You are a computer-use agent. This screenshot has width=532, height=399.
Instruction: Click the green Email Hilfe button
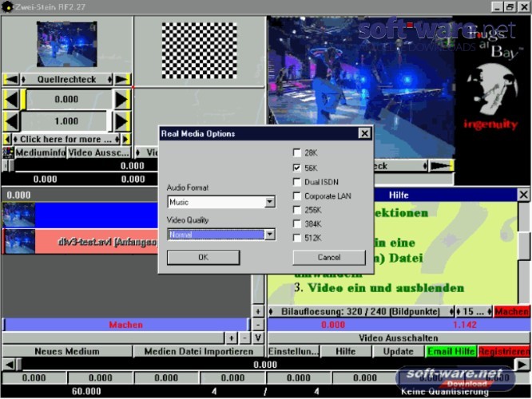pyautogui.click(x=451, y=352)
